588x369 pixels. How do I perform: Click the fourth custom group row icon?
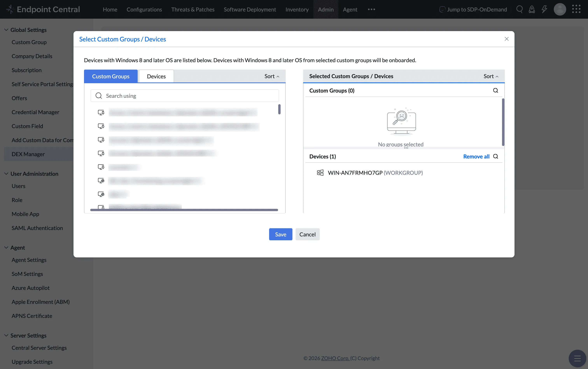101,153
